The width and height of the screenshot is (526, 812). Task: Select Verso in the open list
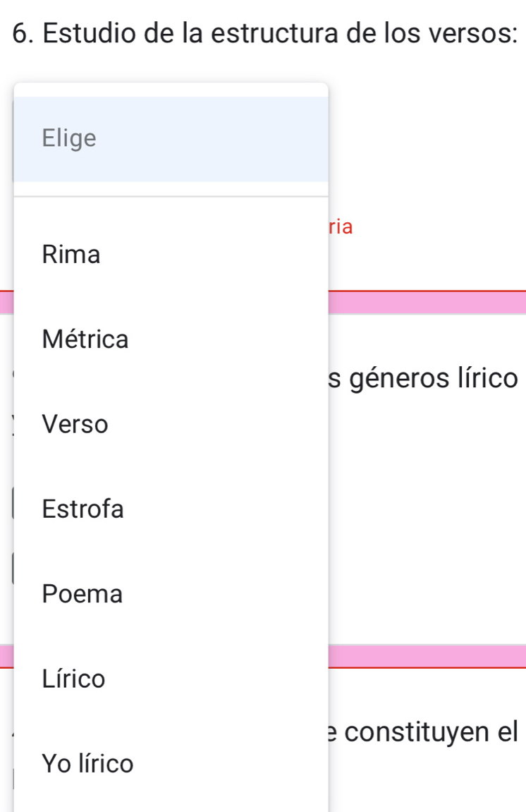point(75,425)
